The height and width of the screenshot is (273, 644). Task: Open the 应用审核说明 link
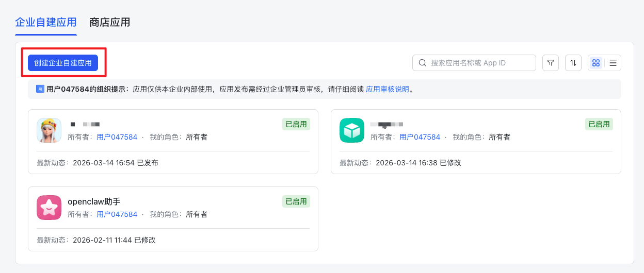pos(387,89)
